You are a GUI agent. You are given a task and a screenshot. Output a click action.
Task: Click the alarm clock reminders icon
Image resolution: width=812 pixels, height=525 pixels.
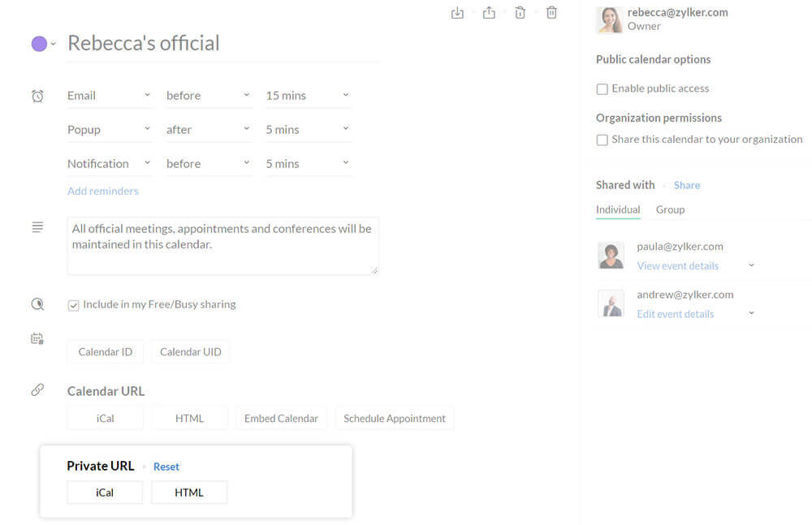pyautogui.click(x=37, y=96)
